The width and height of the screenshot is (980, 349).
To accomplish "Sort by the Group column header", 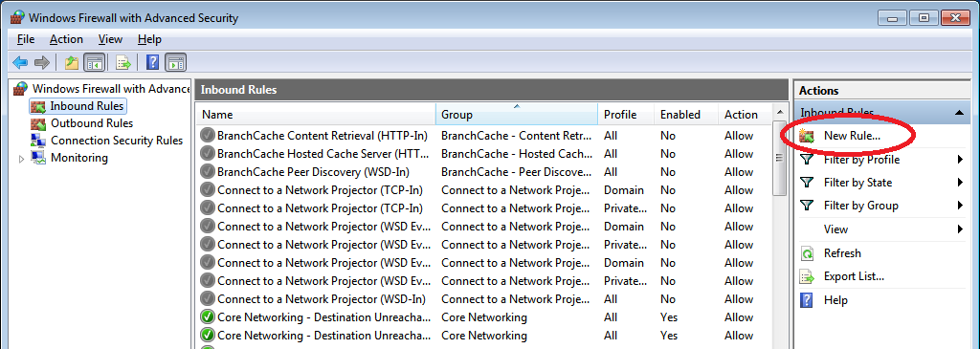I will 516,115.
